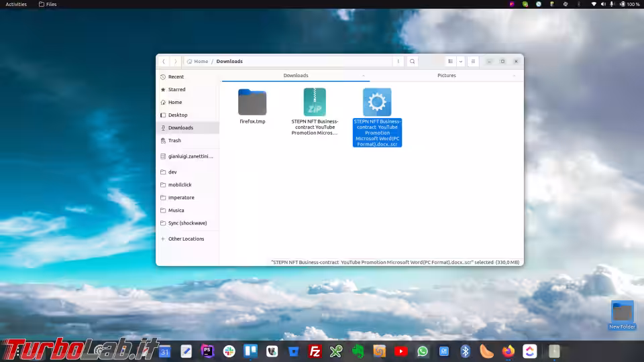Toggle list view in Files toolbar
The width and height of the screenshot is (644, 362).
coord(451,62)
